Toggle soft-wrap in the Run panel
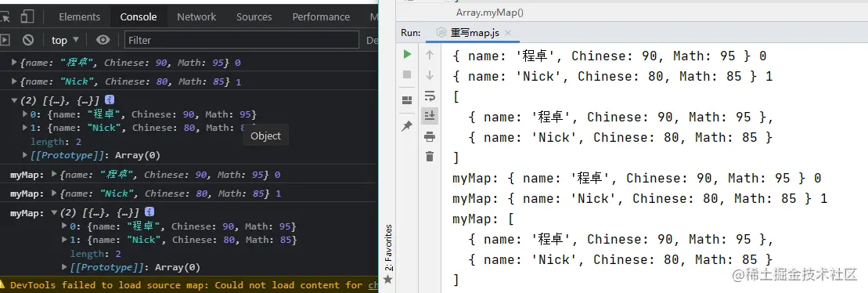This screenshot has width=868, height=293. [x=430, y=96]
